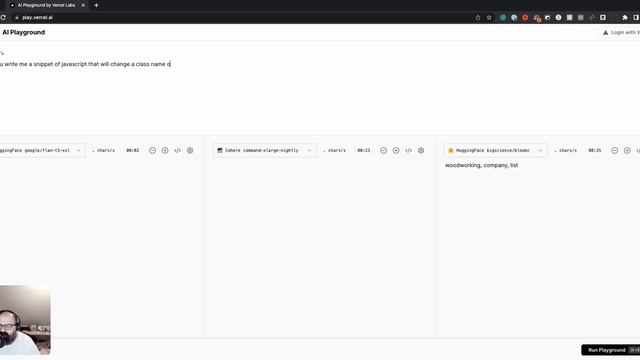Open the HuggingFace bigscience/bloomz model dropdown
Viewport: 640px width, 360px height.
496,151
